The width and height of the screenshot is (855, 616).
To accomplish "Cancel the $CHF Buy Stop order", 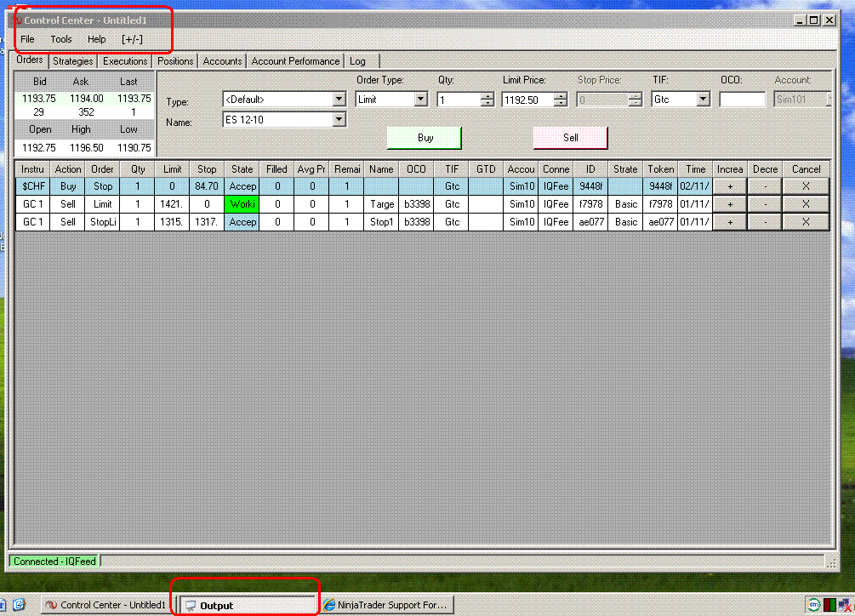I will click(x=806, y=186).
